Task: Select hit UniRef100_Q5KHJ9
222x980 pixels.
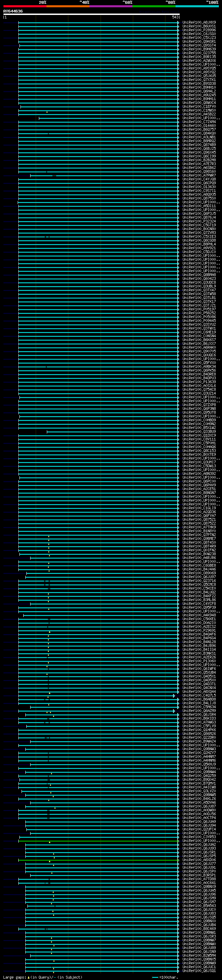Action: click(x=199, y=764)
